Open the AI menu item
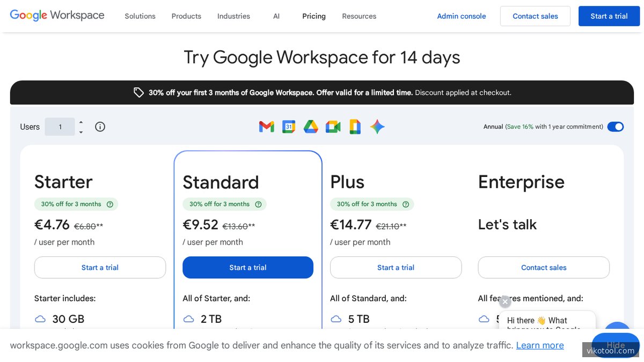The image size is (644, 362). point(276,16)
